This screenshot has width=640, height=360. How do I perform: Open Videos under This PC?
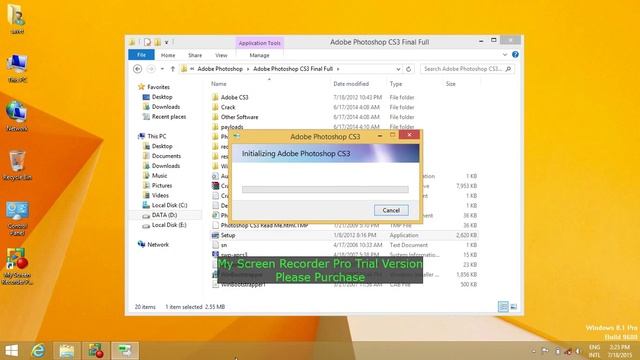click(x=160, y=195)
